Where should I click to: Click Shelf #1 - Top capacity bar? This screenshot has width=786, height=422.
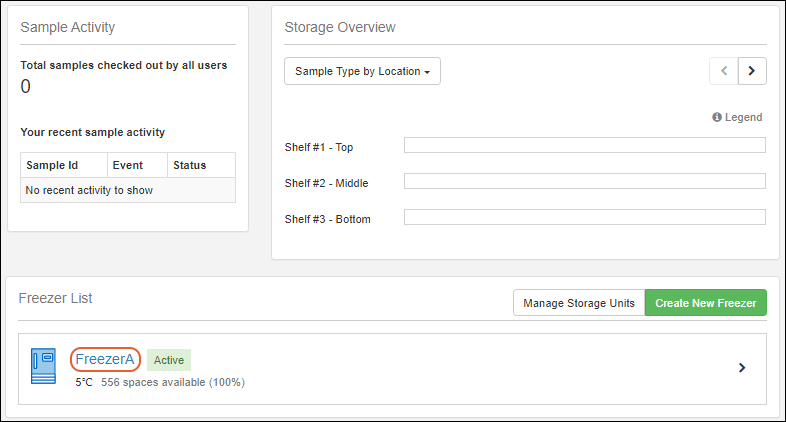tap(584, 146)
